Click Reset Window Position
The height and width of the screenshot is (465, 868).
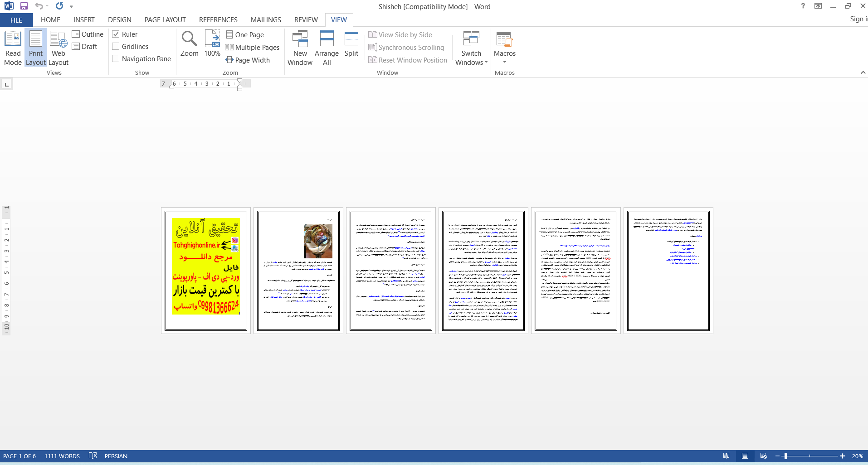coord(408,60)
